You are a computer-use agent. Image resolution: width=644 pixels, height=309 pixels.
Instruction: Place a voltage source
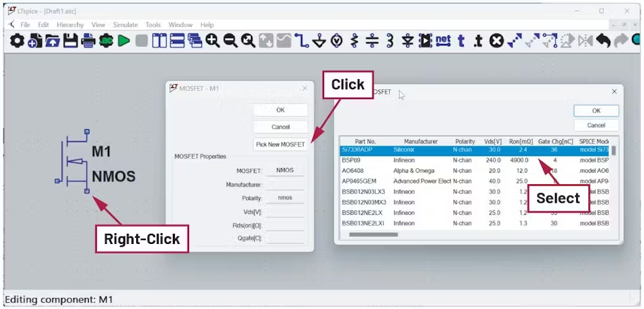(337, 41)
